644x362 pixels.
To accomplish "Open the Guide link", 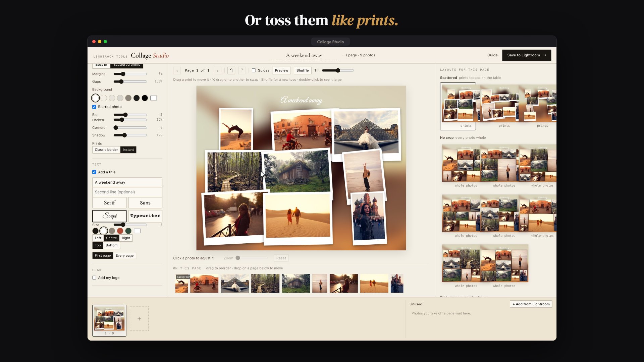I will pyautogui.click(x=492, y=55).
